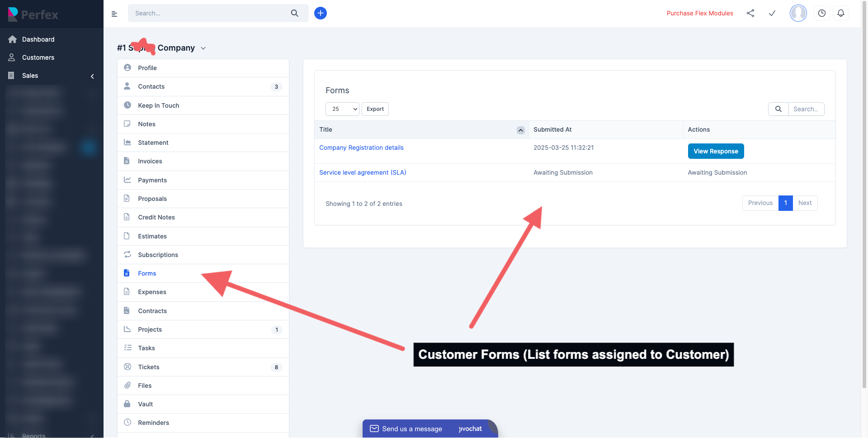Open the customer profile avatar menu
868x438 pixels.
click(798, 13)
